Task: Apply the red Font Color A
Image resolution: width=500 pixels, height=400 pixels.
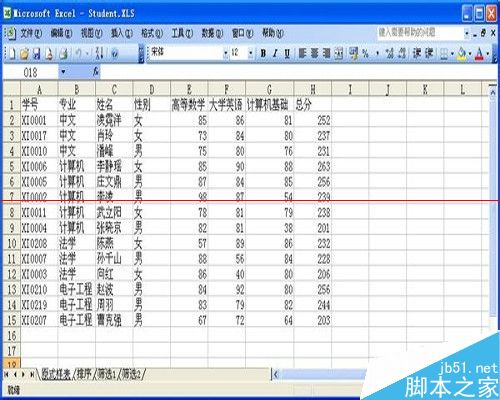Action: click(x=479, y=53)
